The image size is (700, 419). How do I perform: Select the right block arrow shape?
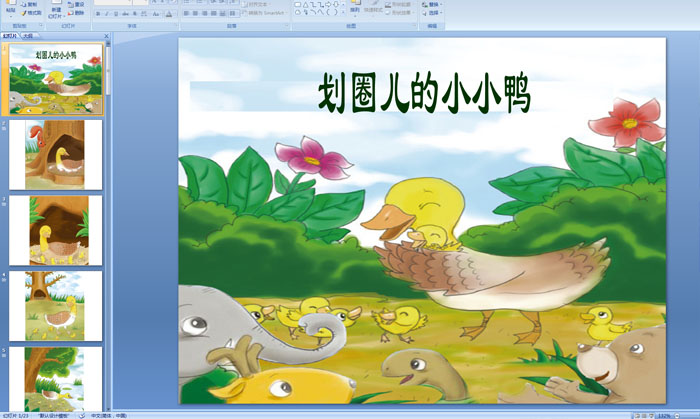pos(328,4)
